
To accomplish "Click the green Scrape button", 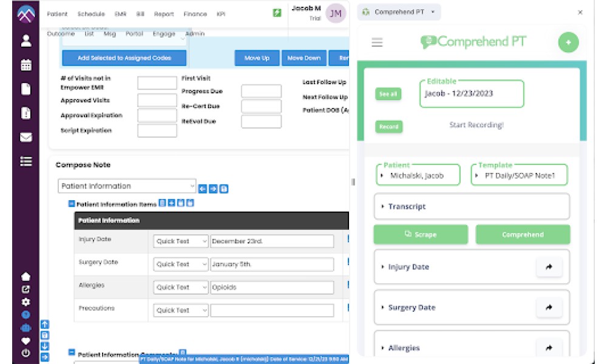I will (x=421, y=234).
